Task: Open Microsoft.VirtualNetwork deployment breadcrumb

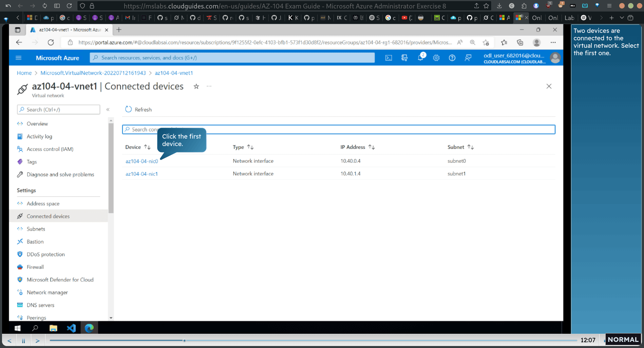Action: tap(93, 73)
